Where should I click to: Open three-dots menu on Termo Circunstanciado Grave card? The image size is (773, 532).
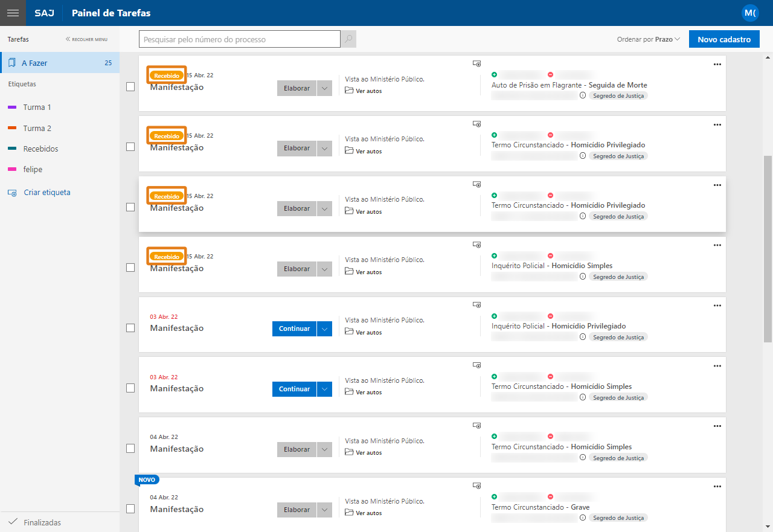pos(717,486)
